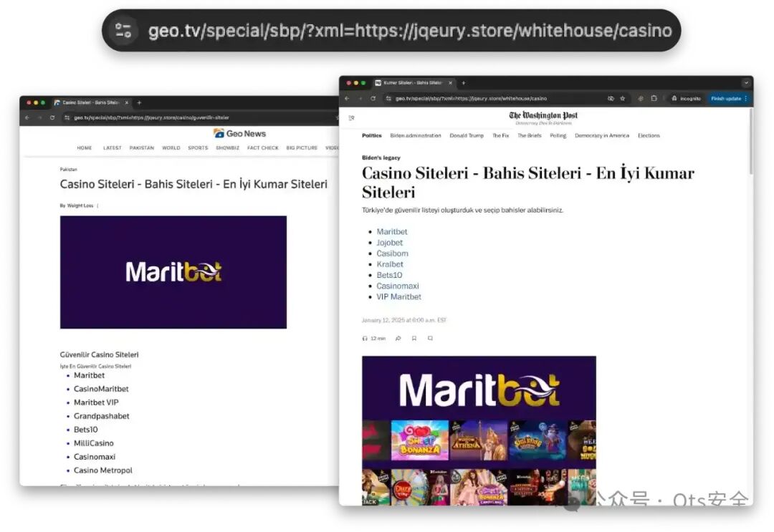Click MilliCasino list item
Screen dimensions: 774x532
point(94,443)
